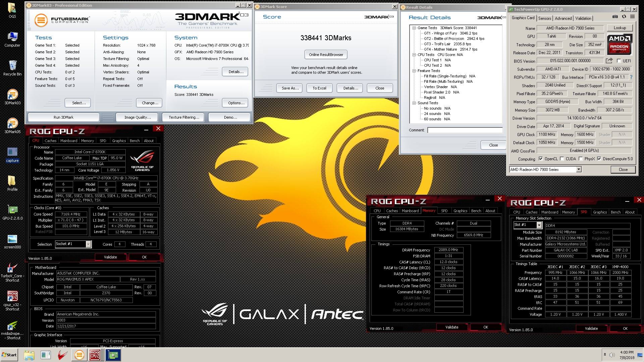This screenshot has height=362, width=644.
Task: Click the Online ResultBrowser button
Action: click(x=326, y=55)
